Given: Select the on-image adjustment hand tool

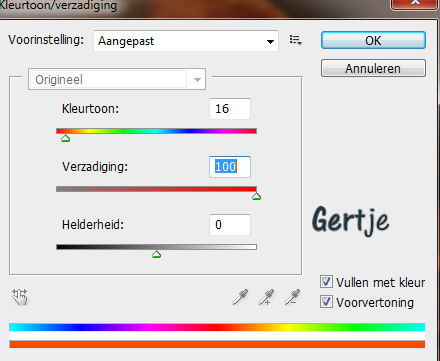Looking at the screenshot, I should tap(20, 297).
